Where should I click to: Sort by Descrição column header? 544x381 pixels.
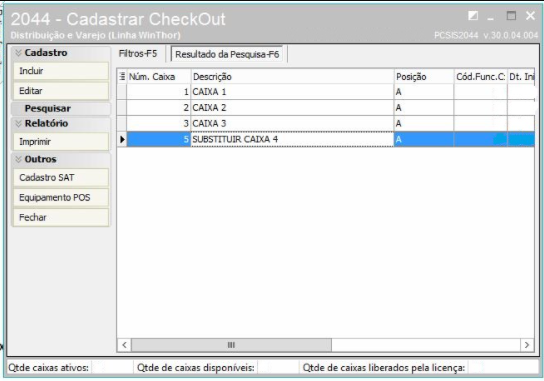point(292,76)
